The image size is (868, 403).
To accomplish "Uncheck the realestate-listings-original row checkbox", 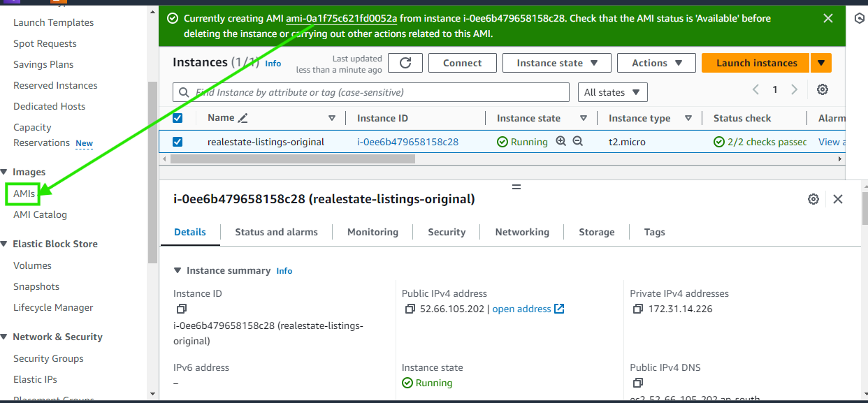I will pyautogui.click(x=178, y=142).
